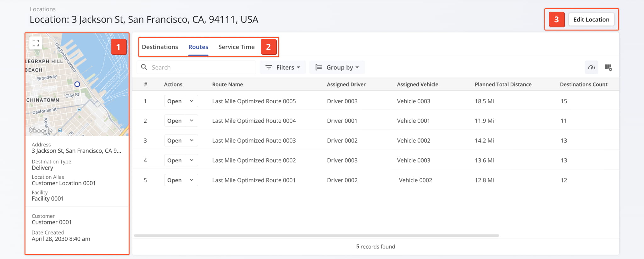This screenshot has height=259, width=644.
Task: Expand action arrow for Route 0005
Action: coord(192,101)
